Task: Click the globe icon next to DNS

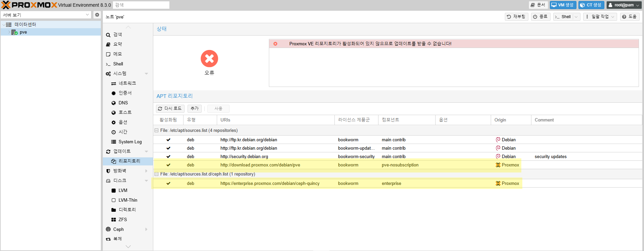Action: (114, 103)
